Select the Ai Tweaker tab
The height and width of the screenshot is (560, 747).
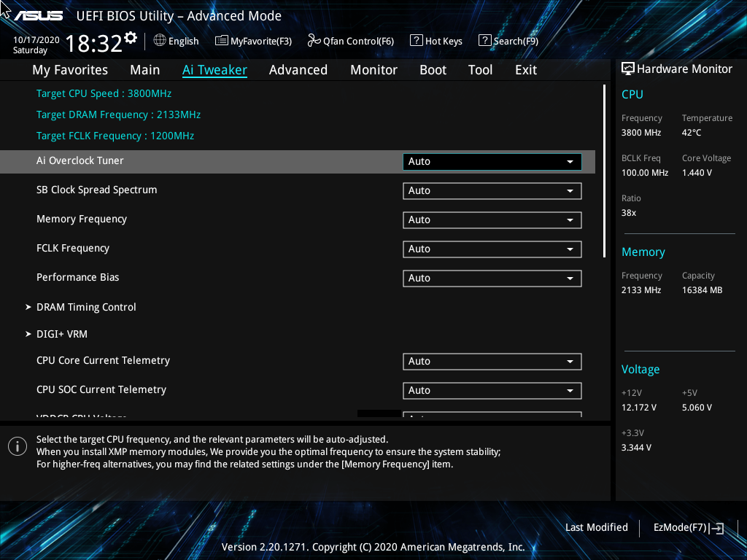point(214,70)
